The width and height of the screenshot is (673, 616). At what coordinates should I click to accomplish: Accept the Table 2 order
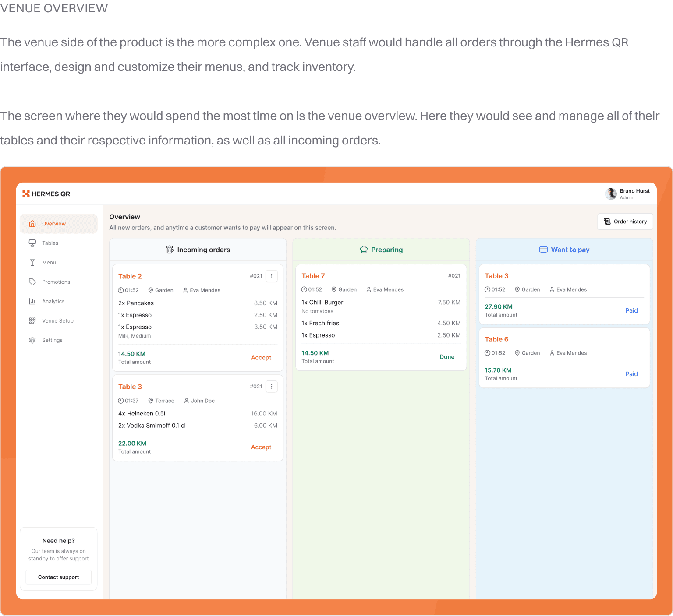tap(261, 358)
